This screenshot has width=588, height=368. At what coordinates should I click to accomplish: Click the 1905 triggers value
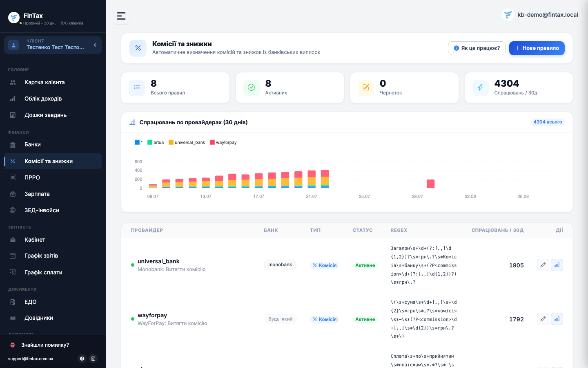(517, 265)
